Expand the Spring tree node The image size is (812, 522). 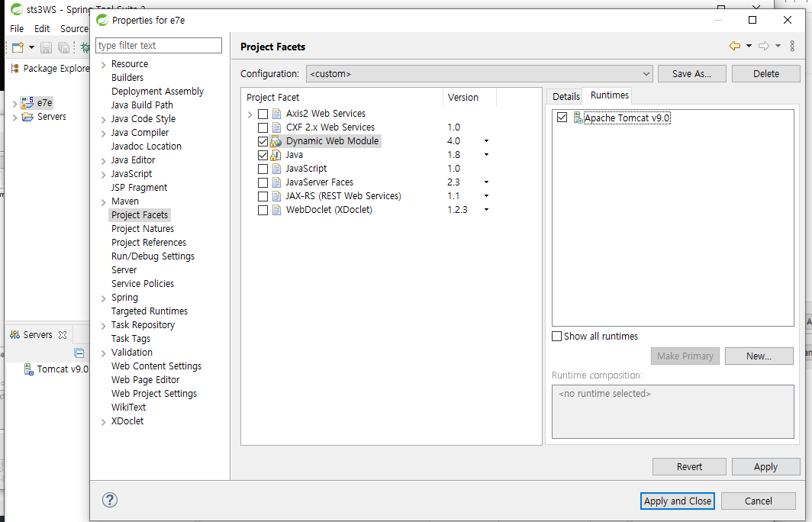104,298
